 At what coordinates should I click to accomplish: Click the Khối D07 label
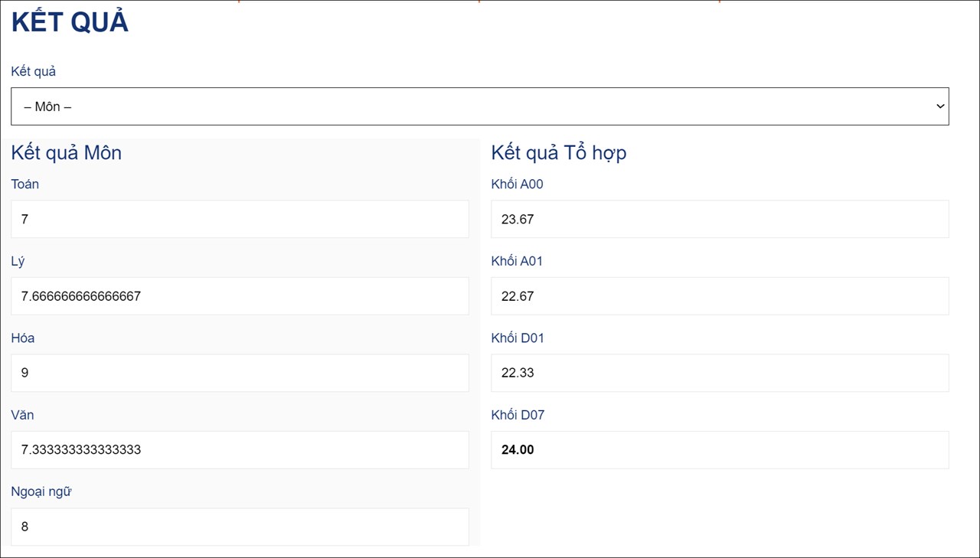(518, 415)
